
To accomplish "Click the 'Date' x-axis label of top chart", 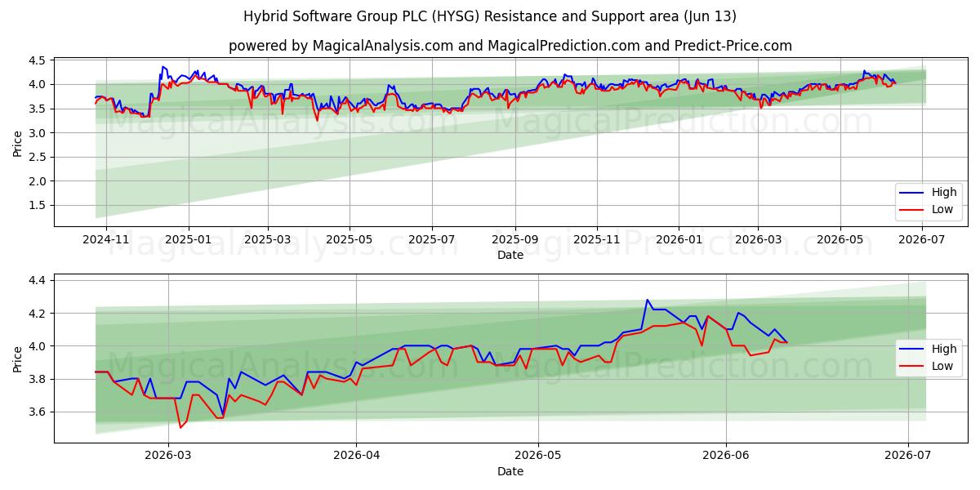I will tap(510, 255).
